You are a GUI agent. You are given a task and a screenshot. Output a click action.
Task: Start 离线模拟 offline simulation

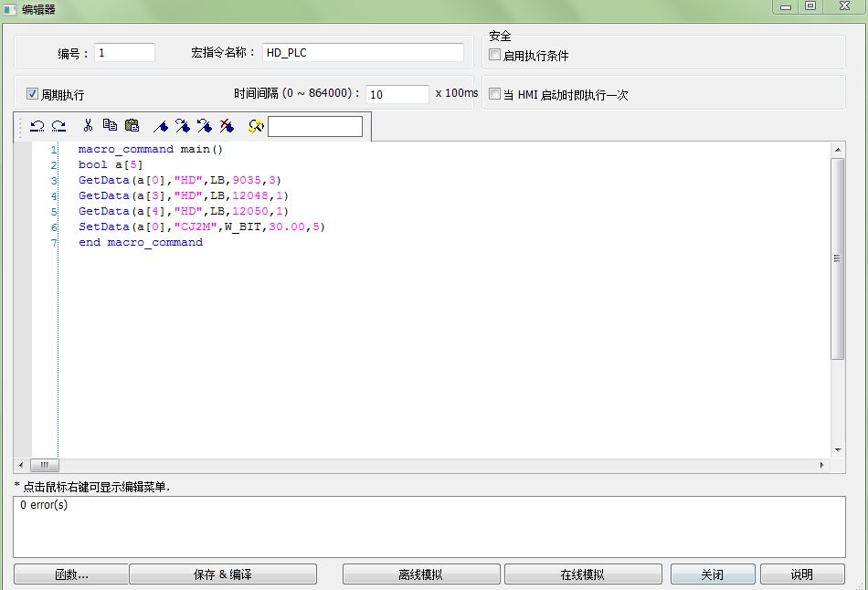421,574
